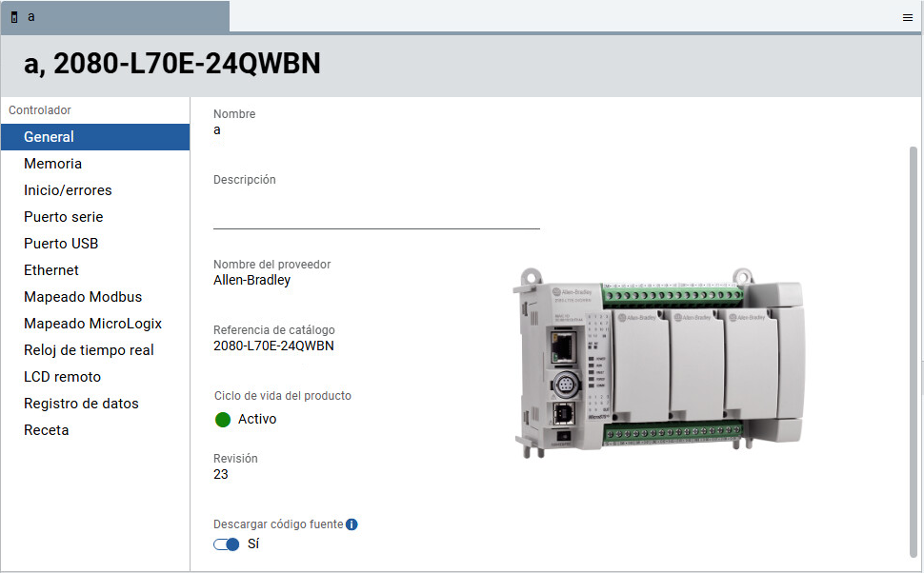Open Ethernet settings
Image resolution: width=924 pixels, height=573 pixels.
(51, 270)
